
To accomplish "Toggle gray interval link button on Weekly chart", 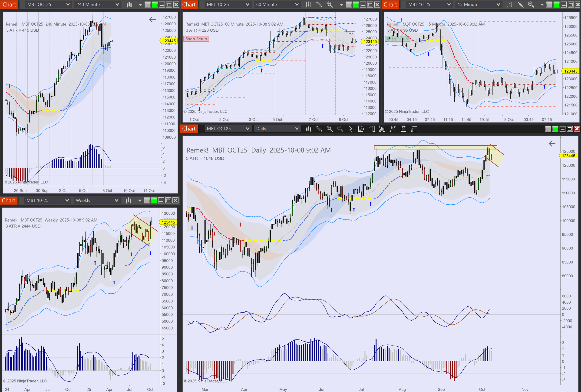I will click(147, 200).
